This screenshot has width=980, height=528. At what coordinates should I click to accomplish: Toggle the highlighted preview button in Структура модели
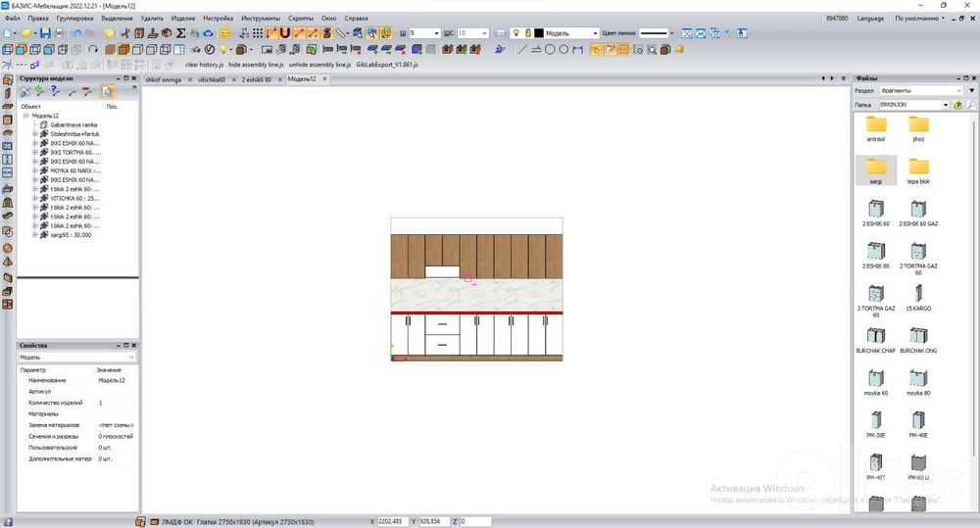(x=108, y=92)
